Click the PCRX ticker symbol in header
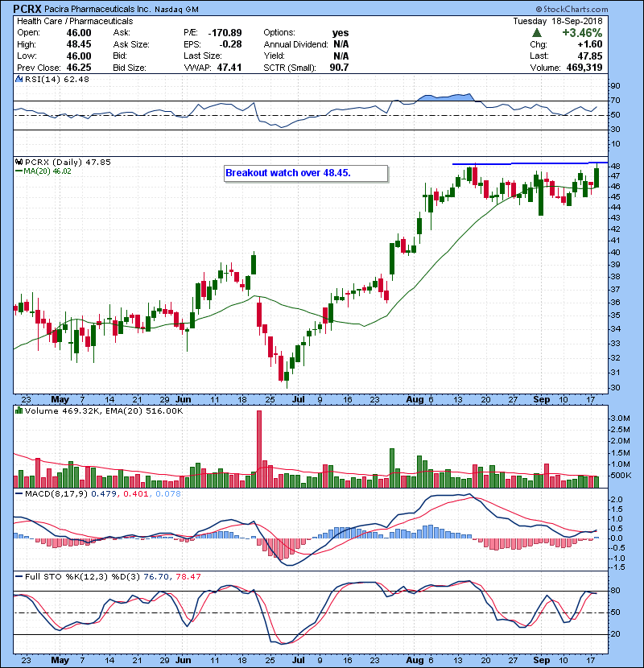This screenshot has height=668, width=644. tap(27, 9)
